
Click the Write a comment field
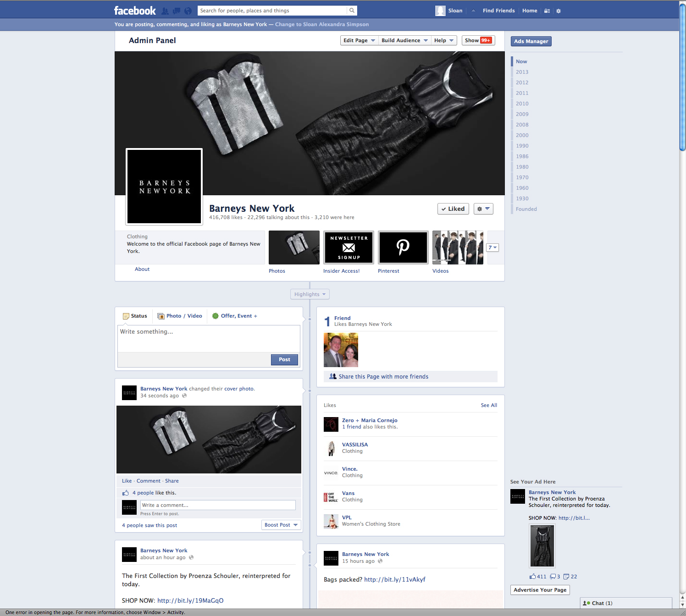[x=218, y=505]
